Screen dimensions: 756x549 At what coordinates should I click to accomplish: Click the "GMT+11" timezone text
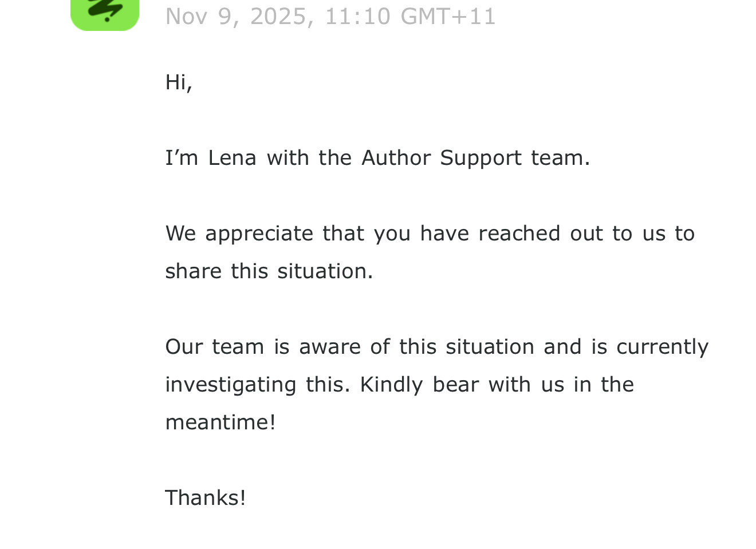click(x=448, y=16)
